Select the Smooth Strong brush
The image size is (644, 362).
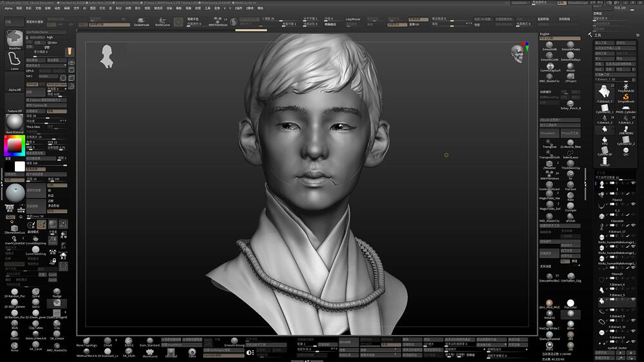[234, 342]
